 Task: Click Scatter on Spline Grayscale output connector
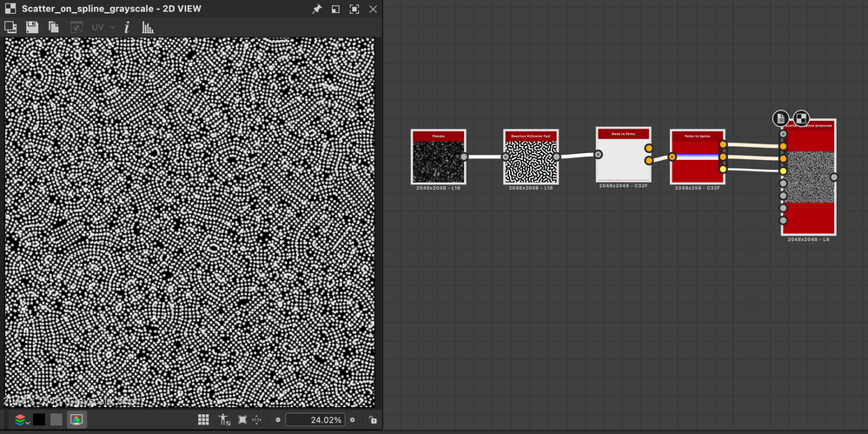pyautogui.click(x=834, y=177)
